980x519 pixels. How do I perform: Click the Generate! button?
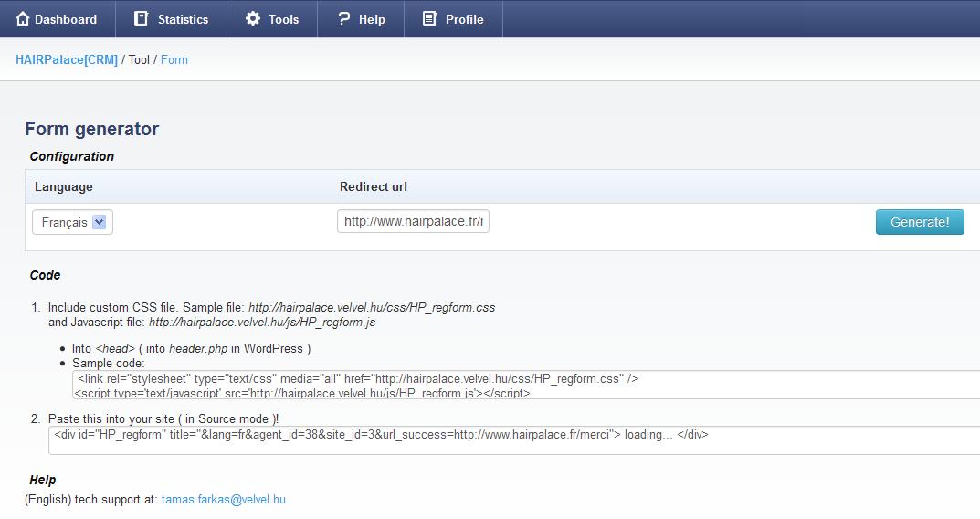(x=920, y=222)
